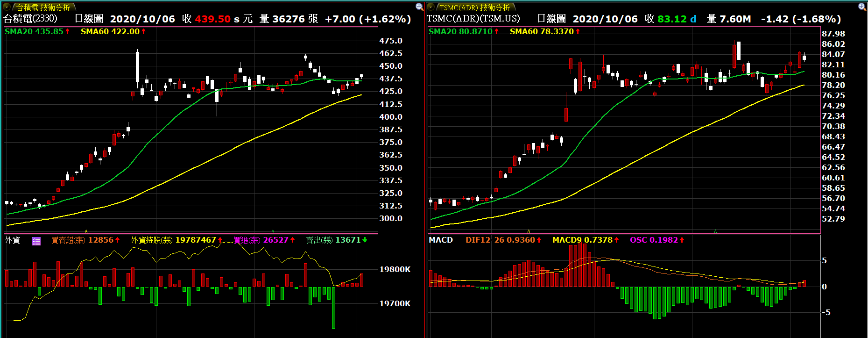Click the 日線圖 label in the 台積電 panel

(x=89, y=19)
